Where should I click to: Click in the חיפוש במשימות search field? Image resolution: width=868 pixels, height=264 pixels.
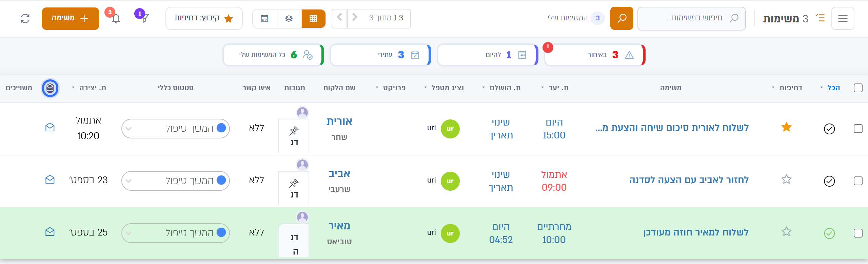pos(692,18)
